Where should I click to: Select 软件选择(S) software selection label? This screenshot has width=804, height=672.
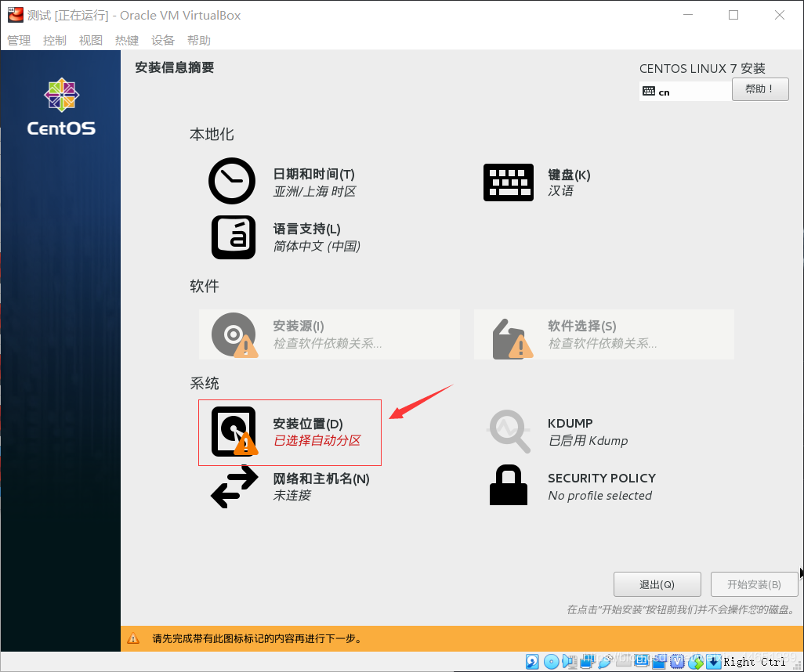(x=582, y=326)
